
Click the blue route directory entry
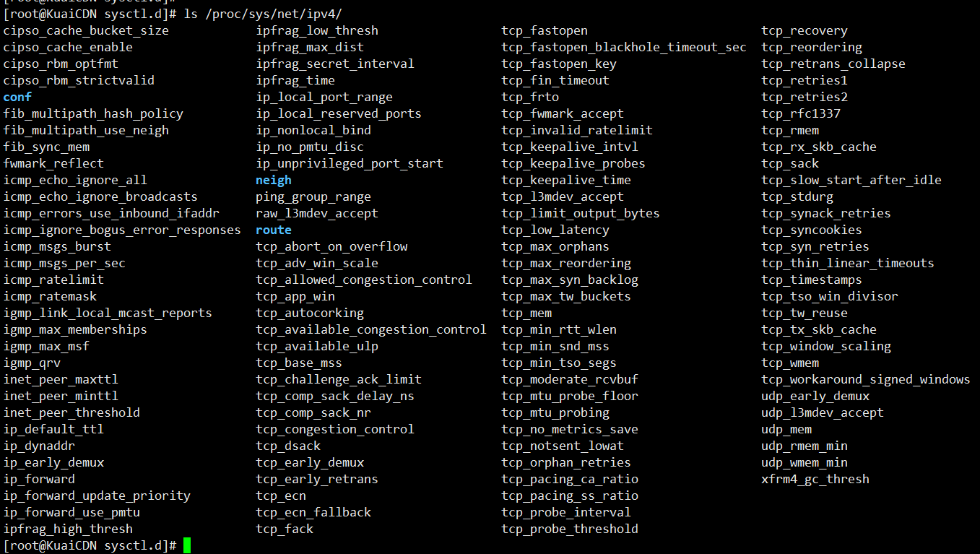point(274,230)
